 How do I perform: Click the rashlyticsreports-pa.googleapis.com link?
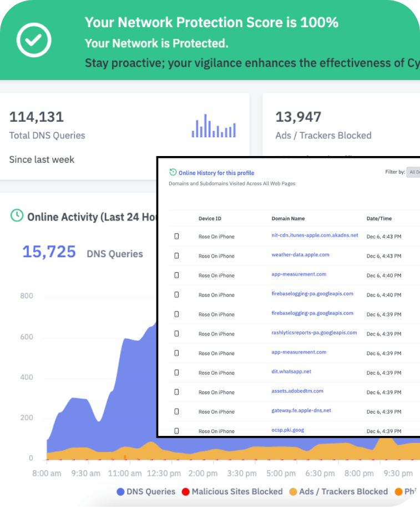314,333
